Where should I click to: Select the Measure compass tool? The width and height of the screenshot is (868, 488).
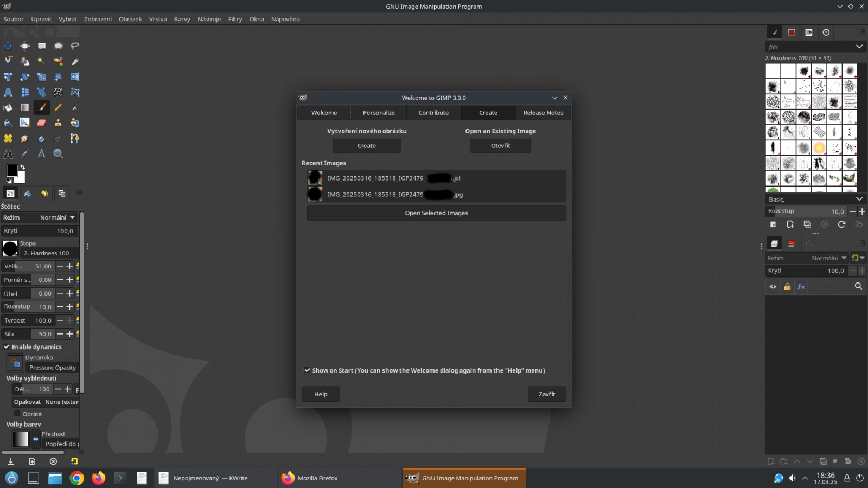click(x=42, y=154)
